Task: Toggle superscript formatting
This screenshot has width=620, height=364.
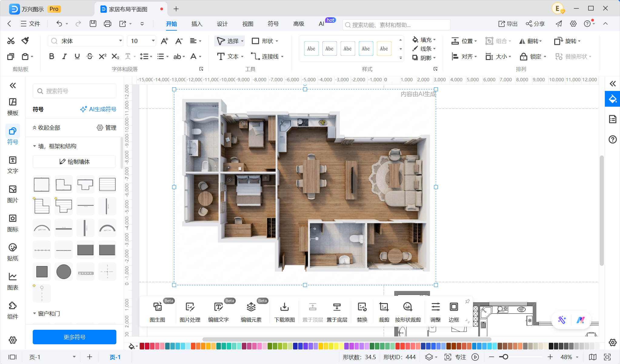Action: (102, 56)
